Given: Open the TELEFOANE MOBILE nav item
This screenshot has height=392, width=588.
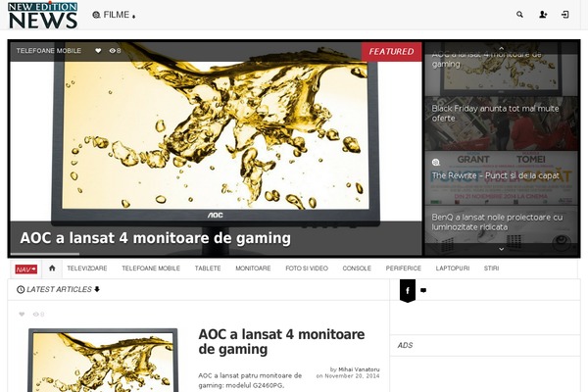Looking at the screenshot, I should click(x=151, y=269).
